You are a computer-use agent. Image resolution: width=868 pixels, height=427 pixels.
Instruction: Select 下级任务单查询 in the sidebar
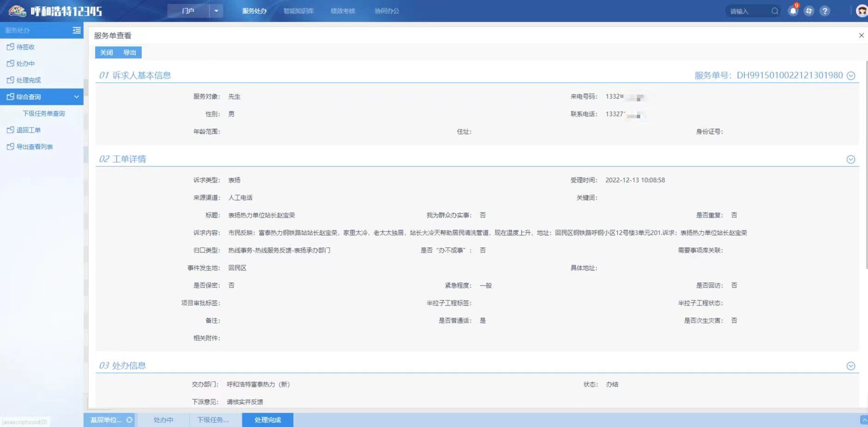44,113
